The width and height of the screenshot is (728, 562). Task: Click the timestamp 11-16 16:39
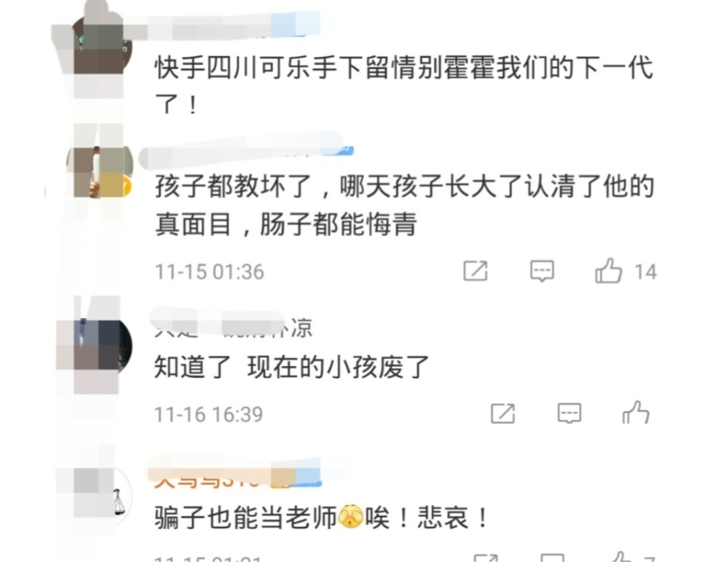click(209, 414)
